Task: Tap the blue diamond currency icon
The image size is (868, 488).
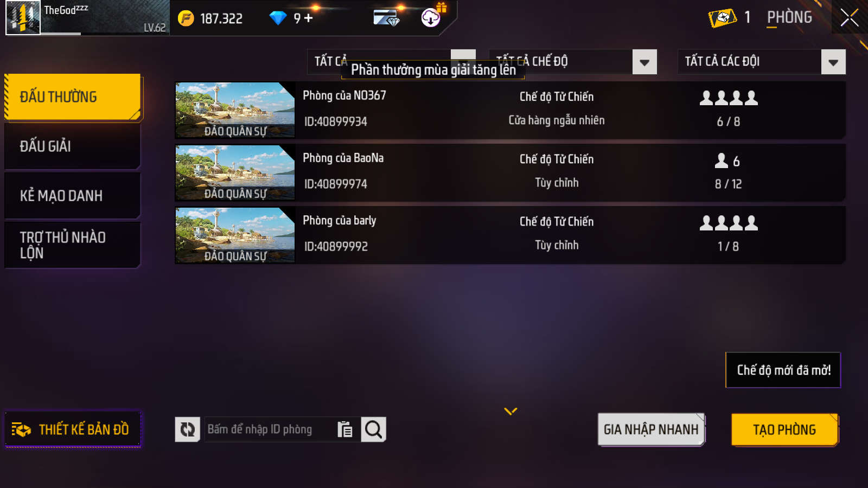Action: click(x=278, y=18)
